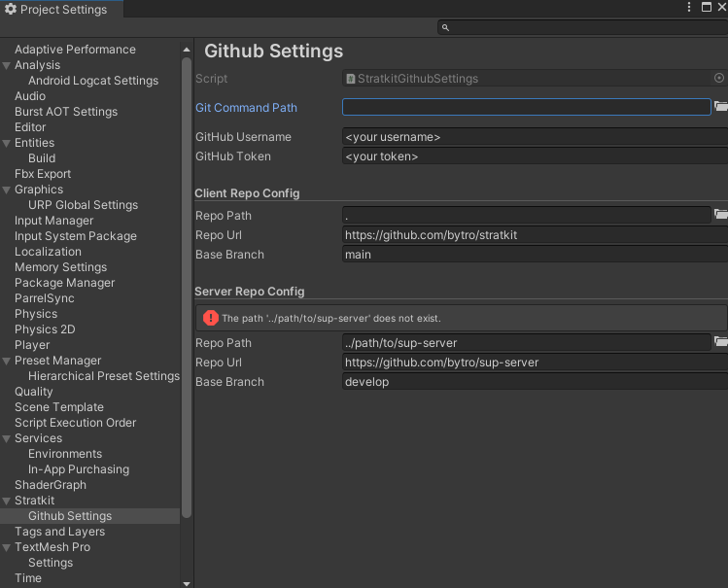The height and width of the screenshot is (588, 728).
Task: Open Localization settings
Action: pos(48,252)
